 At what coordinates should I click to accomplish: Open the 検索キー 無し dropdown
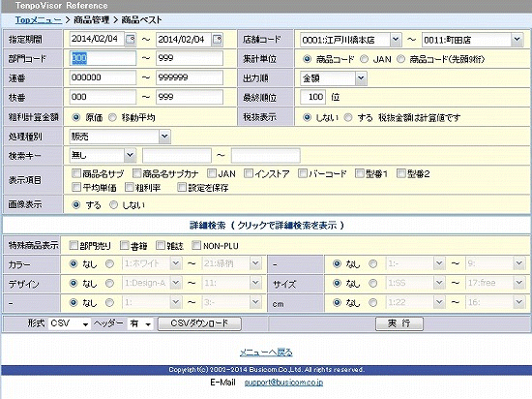[103, 155]
